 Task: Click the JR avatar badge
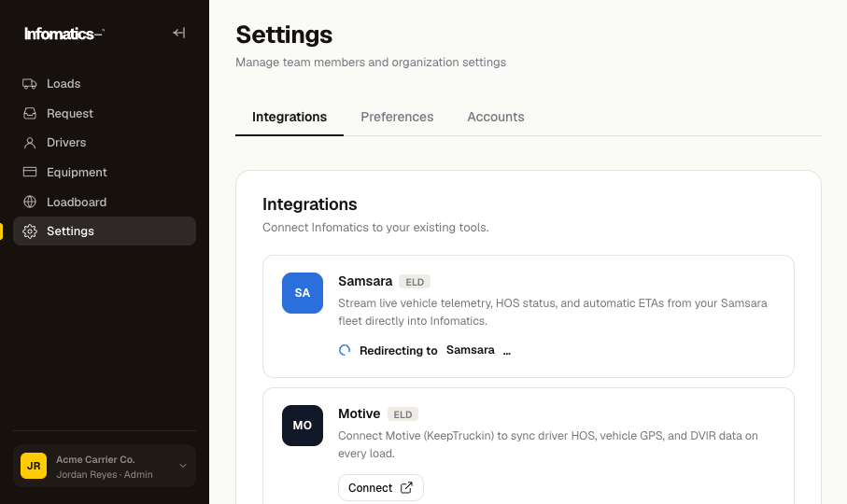[34, 466]
